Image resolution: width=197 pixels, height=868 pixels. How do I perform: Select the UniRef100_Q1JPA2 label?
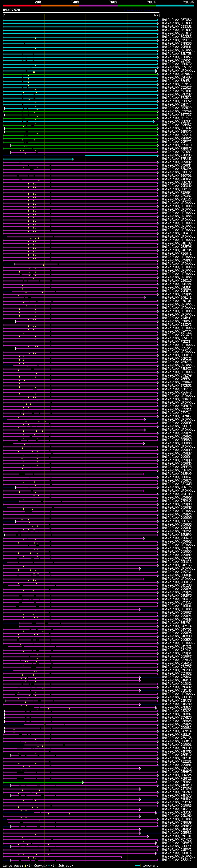(x=177, y=318)
